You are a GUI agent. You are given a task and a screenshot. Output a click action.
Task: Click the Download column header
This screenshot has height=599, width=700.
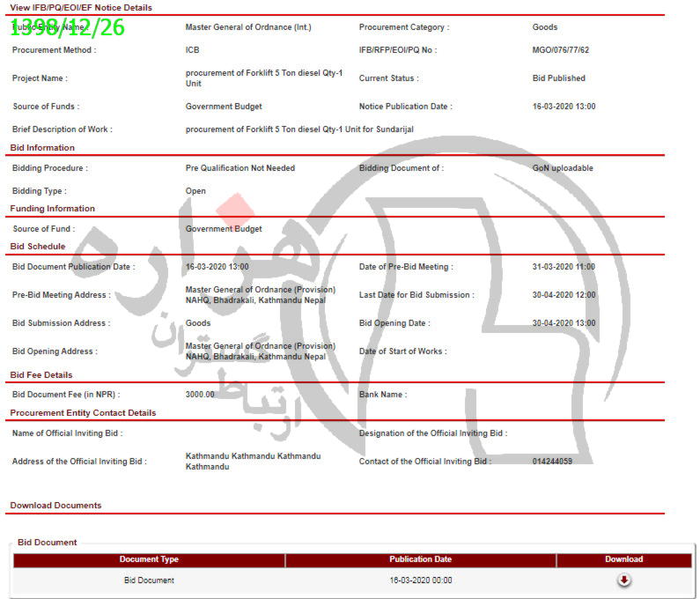(623, 559)
